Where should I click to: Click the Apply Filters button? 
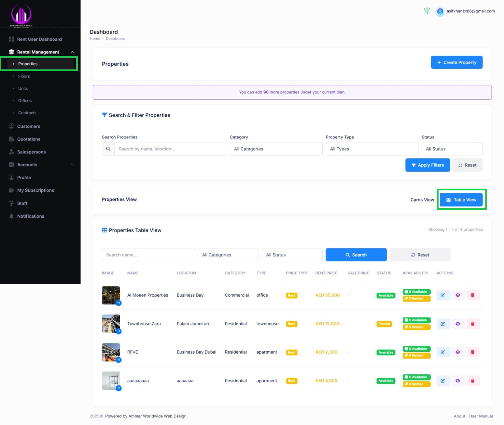pyautogui.click(x=427, y=165)
